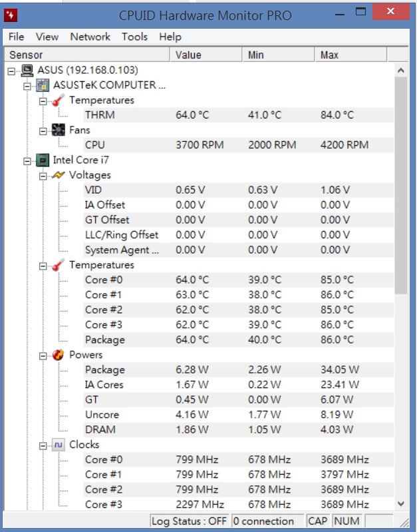Collapse the Voltages group
The image size is (417, 532).
tap(43, 176)
